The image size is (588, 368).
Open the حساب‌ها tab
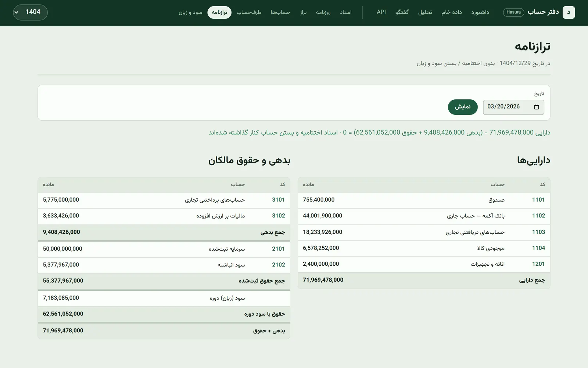(280, 12)
